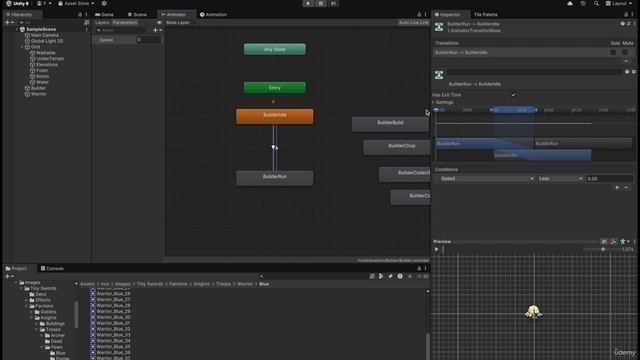The height and width of the screenshot is (360, 640).
Task: Remove transition with the minus under the list
Action: [626, 61]
